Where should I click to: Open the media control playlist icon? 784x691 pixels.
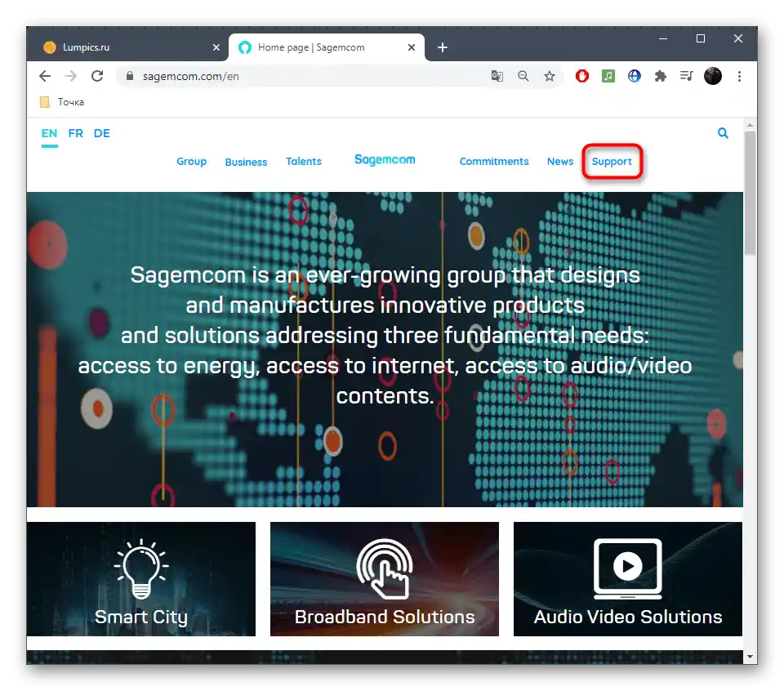[687, 76]
